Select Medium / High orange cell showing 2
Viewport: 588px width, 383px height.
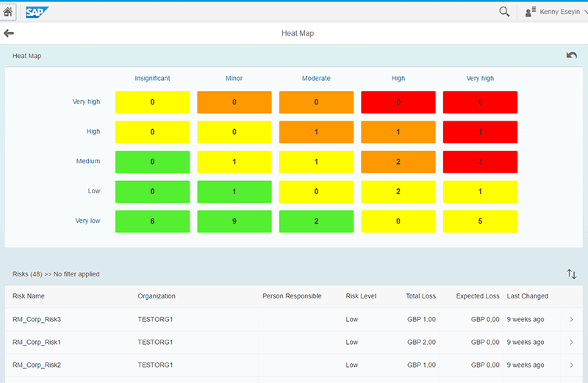(398, 162)
